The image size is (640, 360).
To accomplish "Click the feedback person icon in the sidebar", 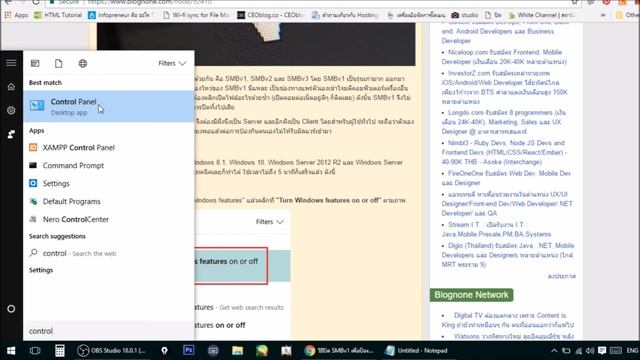I will tap(11, 134).
